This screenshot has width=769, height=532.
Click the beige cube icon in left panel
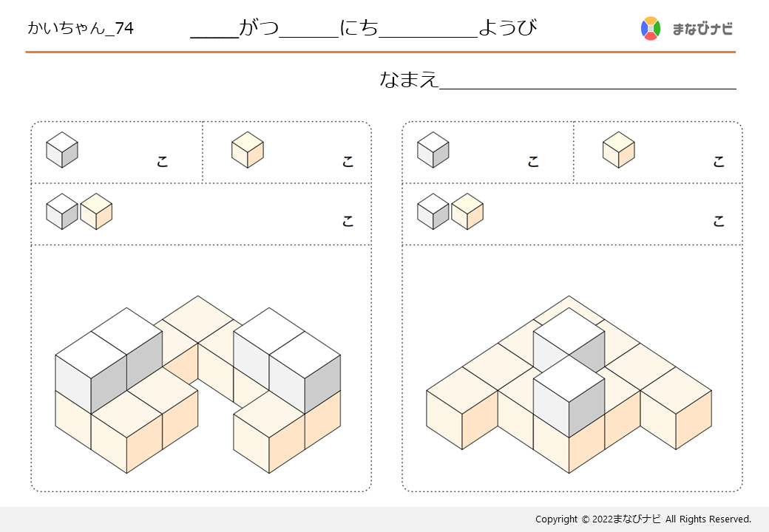point(248,150)
